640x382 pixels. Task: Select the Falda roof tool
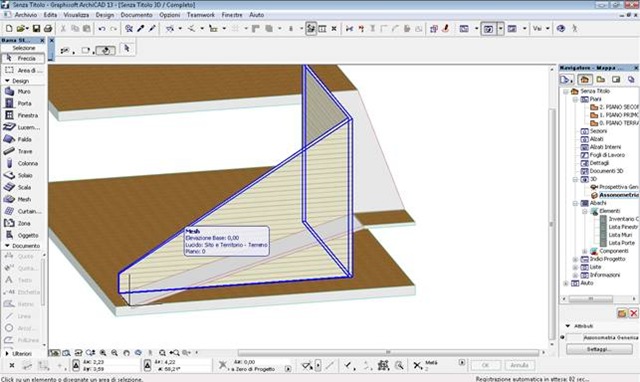tap(23, 139)
